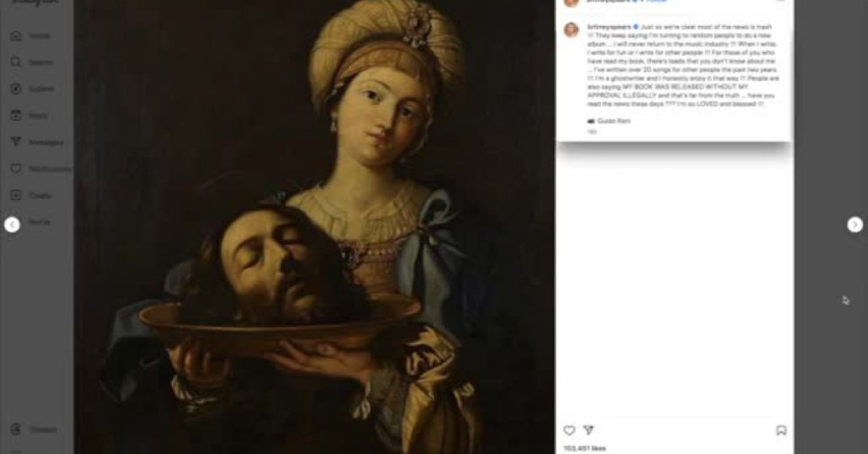Viewport: 868px width, 454px height.
Task: Click the painting image of the post
Action: [314, 227]
